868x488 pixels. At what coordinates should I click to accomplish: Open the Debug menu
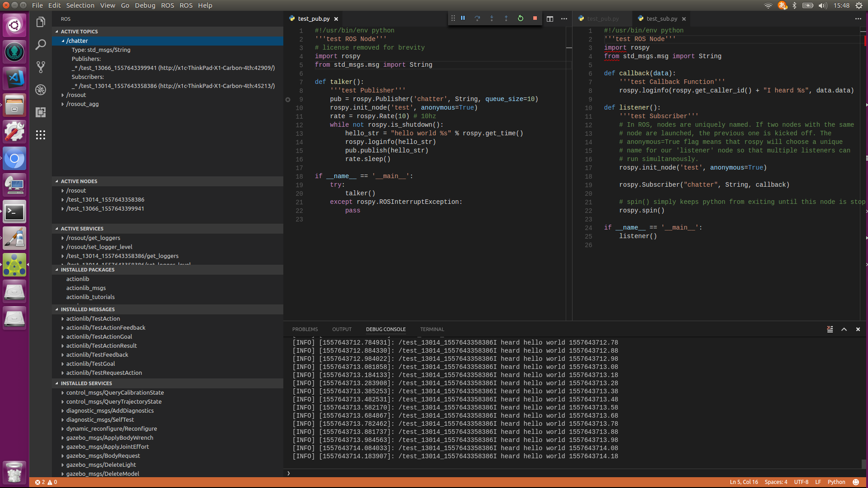tap(145, 5)
